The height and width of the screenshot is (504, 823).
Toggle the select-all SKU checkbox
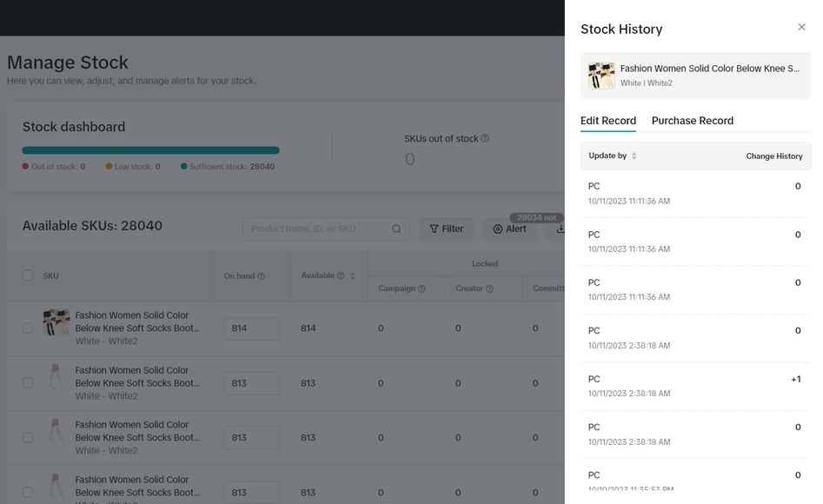[x=28, y=276]
